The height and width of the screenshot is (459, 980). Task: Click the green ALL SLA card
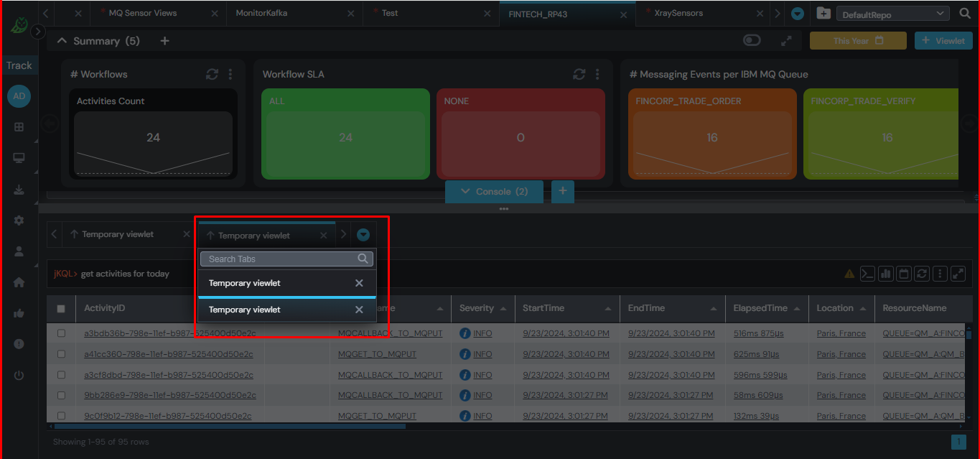tap(345, 134)
